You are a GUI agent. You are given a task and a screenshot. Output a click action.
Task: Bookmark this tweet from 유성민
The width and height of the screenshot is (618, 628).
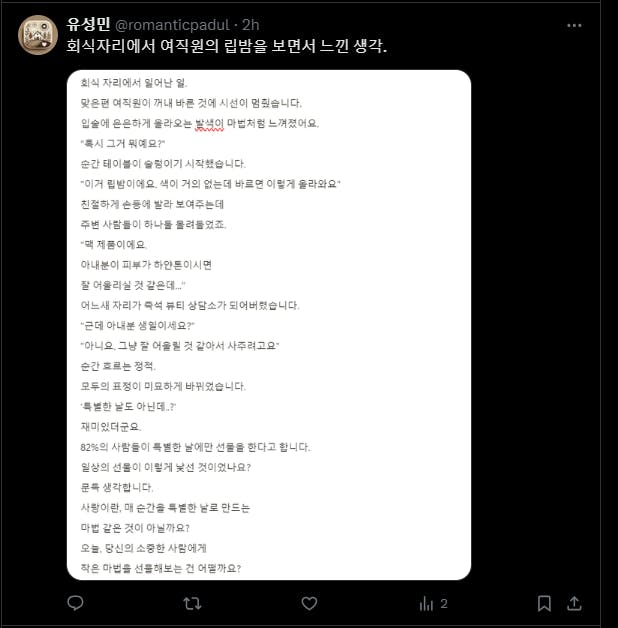point(544,603)
